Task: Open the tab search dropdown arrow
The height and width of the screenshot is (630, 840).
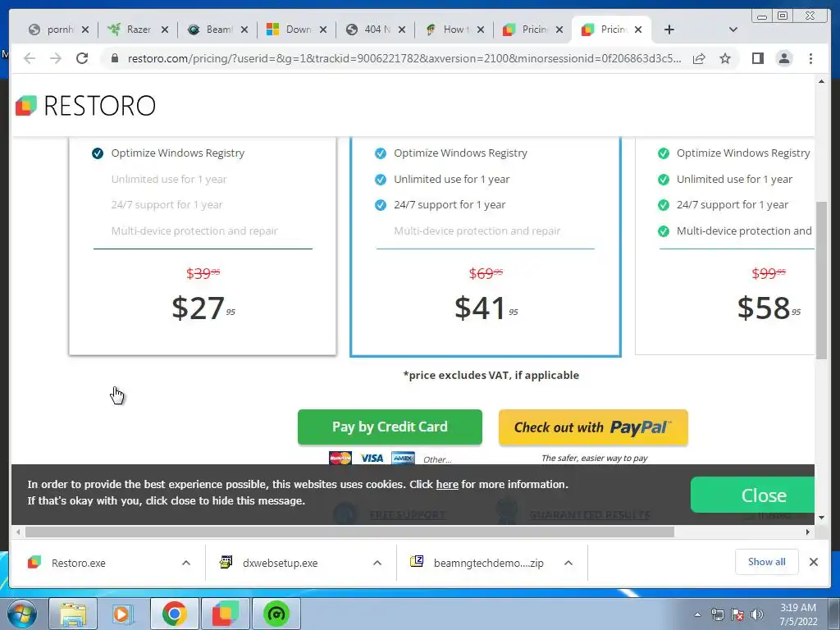Action: pos(733,30)
